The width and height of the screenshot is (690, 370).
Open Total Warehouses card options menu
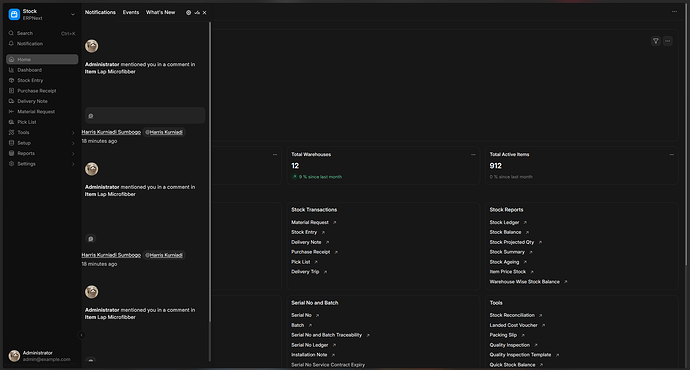[x=473, y=154]
